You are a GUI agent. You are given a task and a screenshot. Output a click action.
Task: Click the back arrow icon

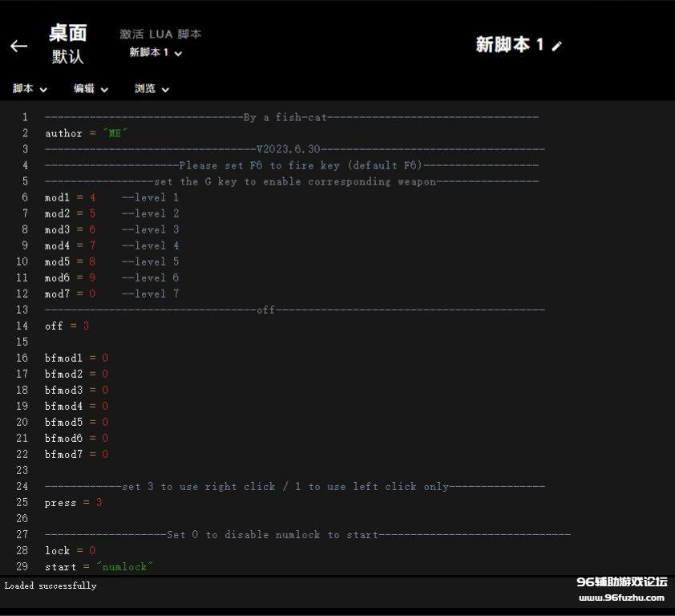[19, 47]
